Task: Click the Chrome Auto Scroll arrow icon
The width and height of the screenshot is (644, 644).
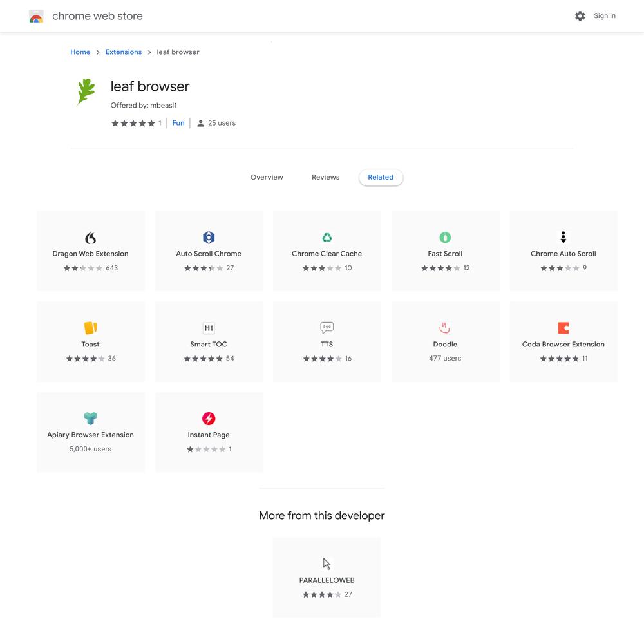Action: pos(563,238)
